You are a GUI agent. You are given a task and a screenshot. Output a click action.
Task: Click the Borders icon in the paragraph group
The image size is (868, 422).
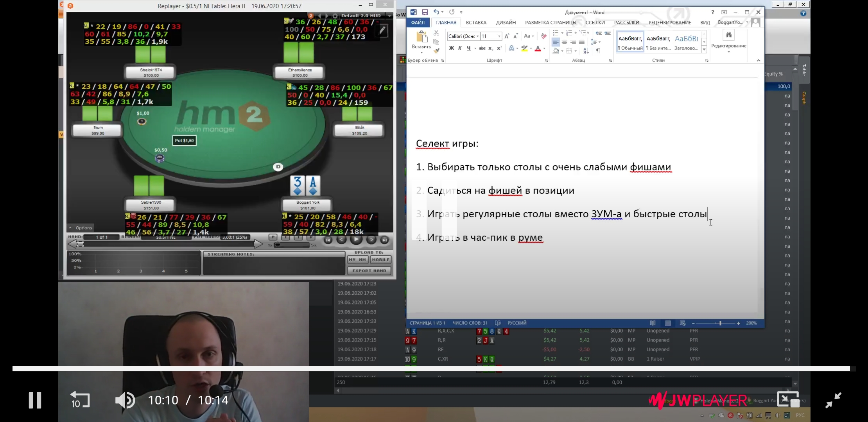pos(569,51)
